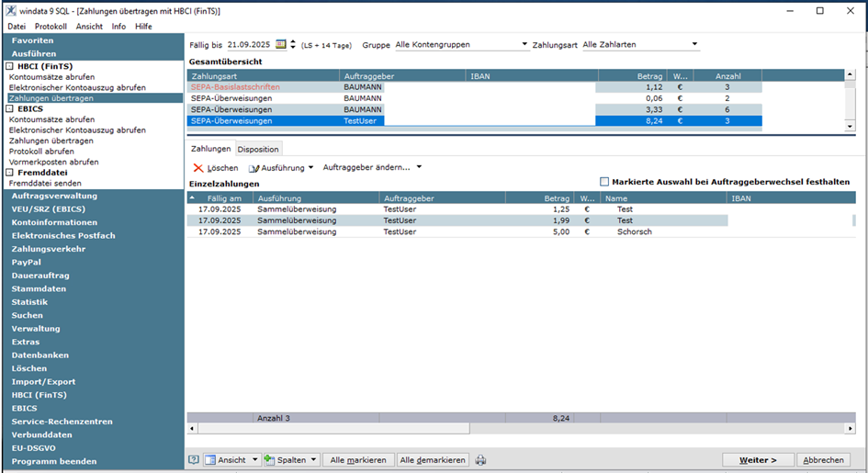Click the Weiter button

[x=758, y=460]
